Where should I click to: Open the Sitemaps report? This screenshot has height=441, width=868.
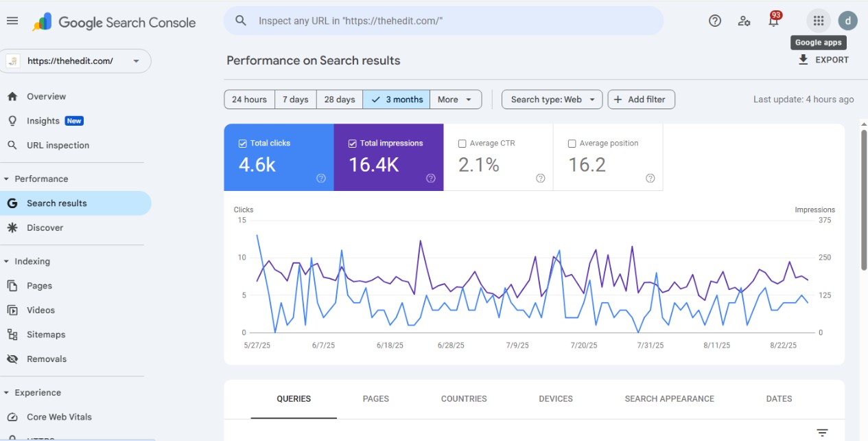click(45, 334)
